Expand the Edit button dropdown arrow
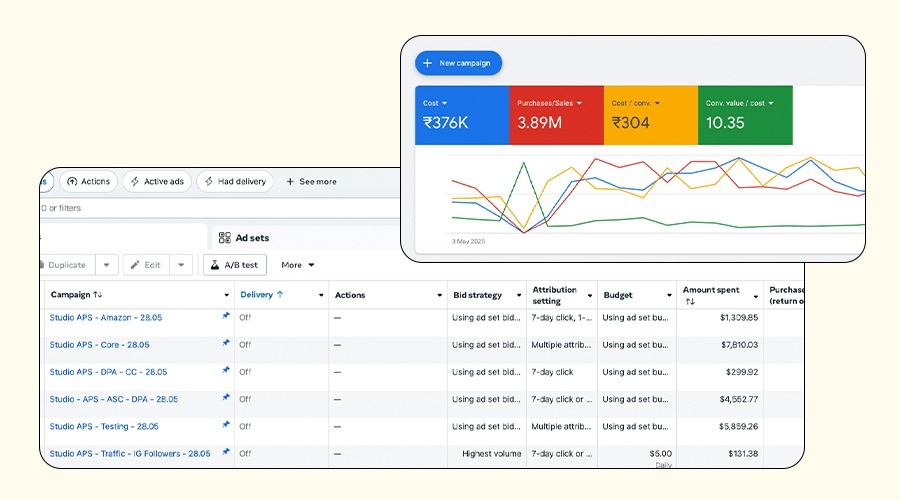 point(180,265)
